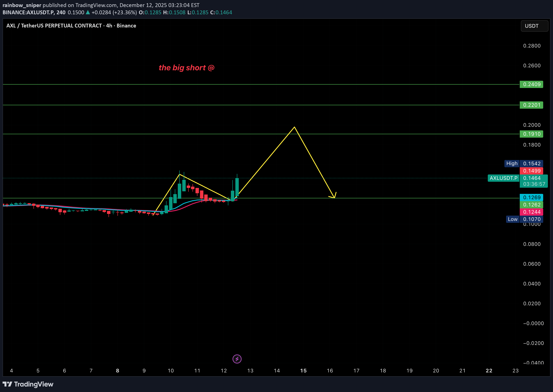Click the yellow projection peak near 0.2000
Viewport: 553px width, 392px height.
pos(294,127)
